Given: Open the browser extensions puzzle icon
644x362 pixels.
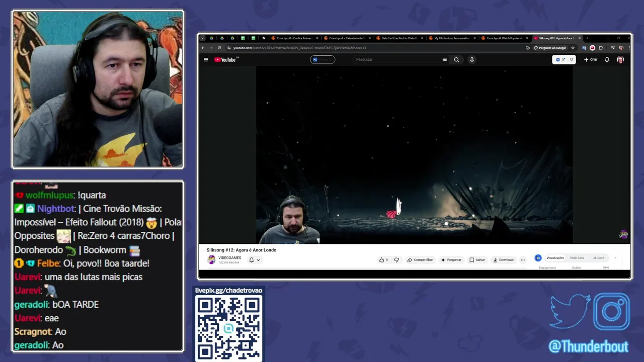Looking at the screenshot, I should (x=601, y=48).
